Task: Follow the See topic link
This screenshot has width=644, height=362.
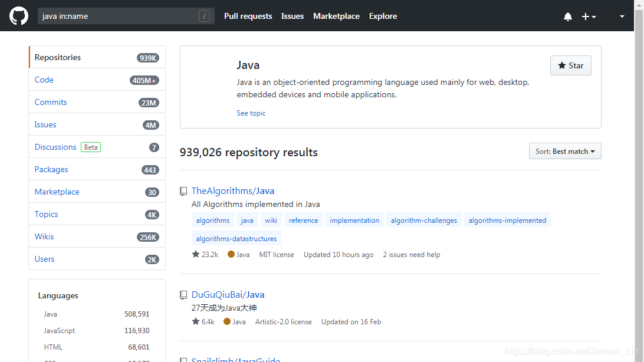Action: pyautogui.click(x=251, y=113)
